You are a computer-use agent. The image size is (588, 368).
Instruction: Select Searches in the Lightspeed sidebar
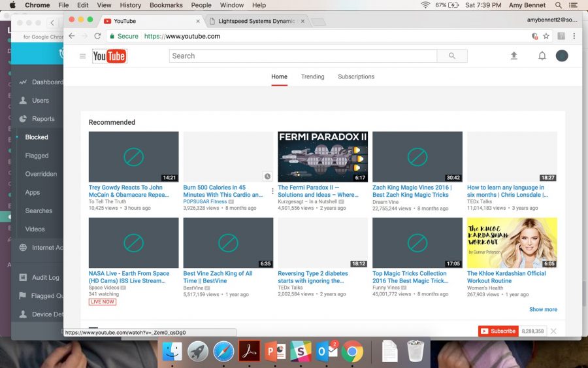point(39,210)
